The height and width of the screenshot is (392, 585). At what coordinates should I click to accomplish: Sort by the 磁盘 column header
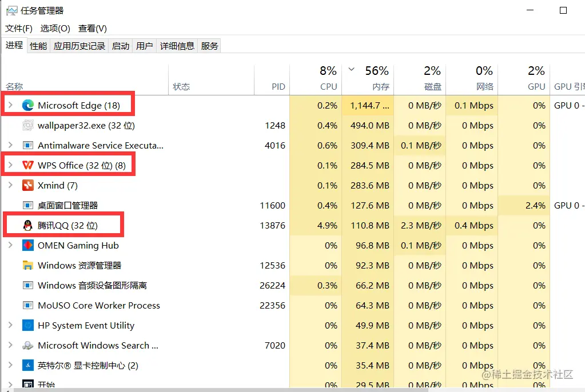point(420,80)
